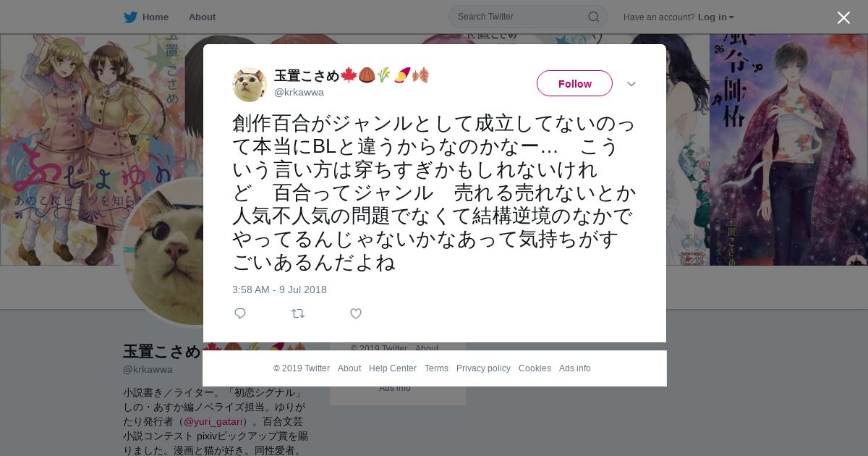The image size is (868, 456).
Task: Open the Ads info footer link
Action: click(x=574, y=368)
